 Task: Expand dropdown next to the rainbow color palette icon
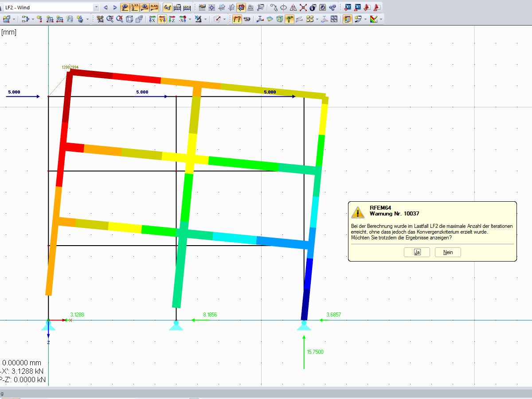[x=381, y=19]
